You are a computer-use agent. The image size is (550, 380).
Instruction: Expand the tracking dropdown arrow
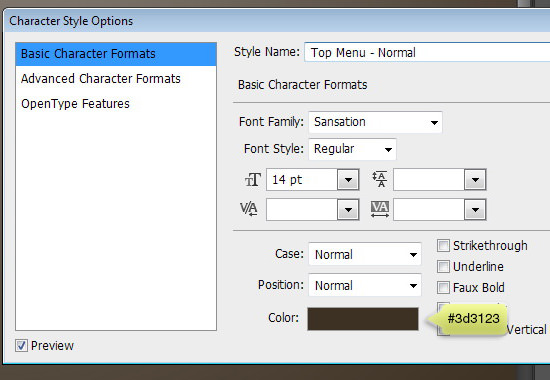pos(475,210)
